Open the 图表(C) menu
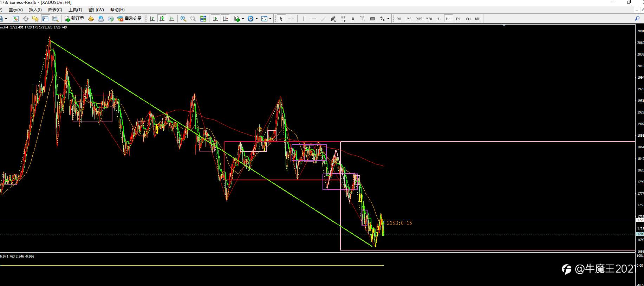The height and width of the screenshot is (286, 644). 55,10
